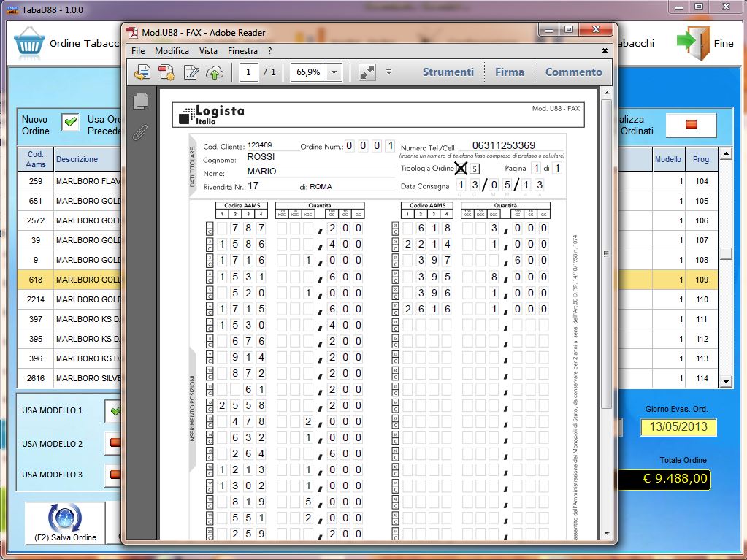747x560 pixels.
Task: Open the Firma panel
Action: [x=509, y=72]
